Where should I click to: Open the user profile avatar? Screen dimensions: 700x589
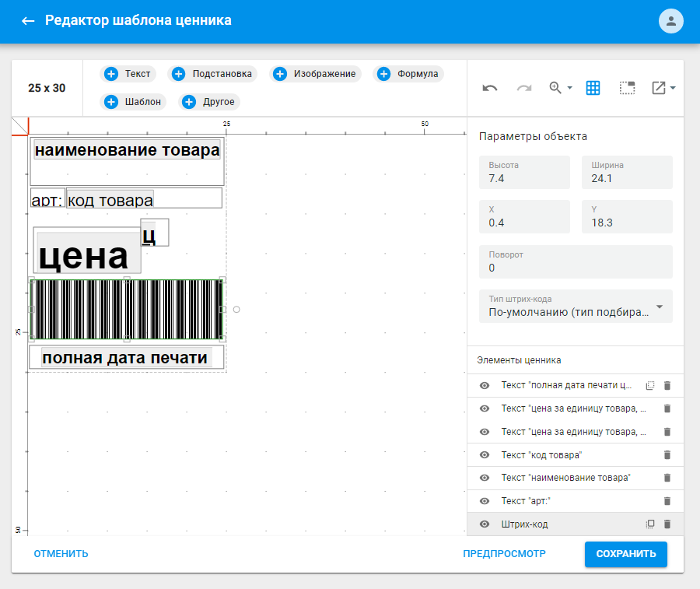(x=670, y=20)
